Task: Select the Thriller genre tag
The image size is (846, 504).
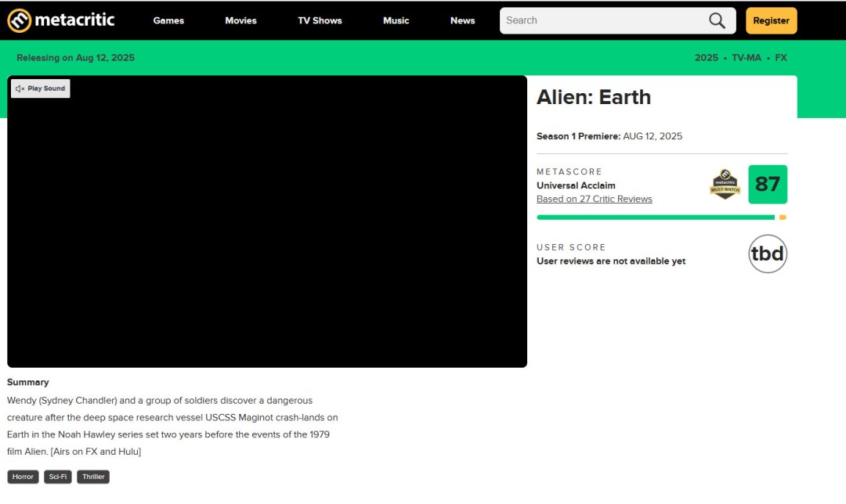Action: coord(93,477)
